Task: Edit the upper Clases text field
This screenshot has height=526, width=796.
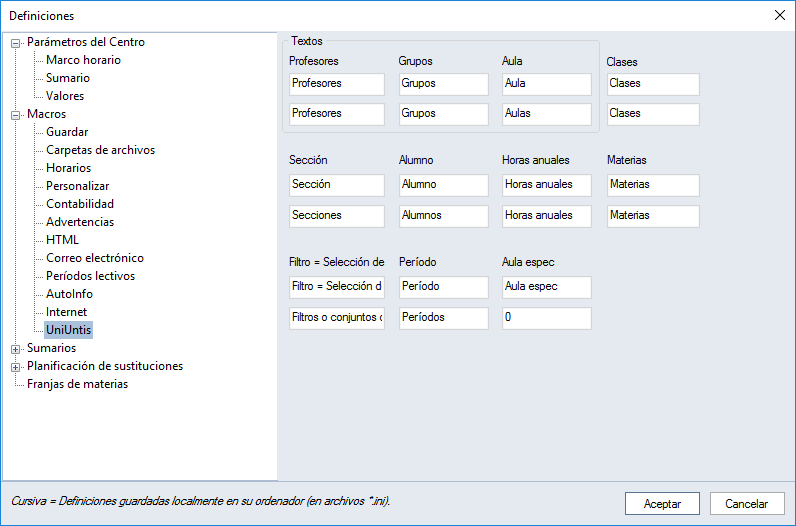Action: 653,84
